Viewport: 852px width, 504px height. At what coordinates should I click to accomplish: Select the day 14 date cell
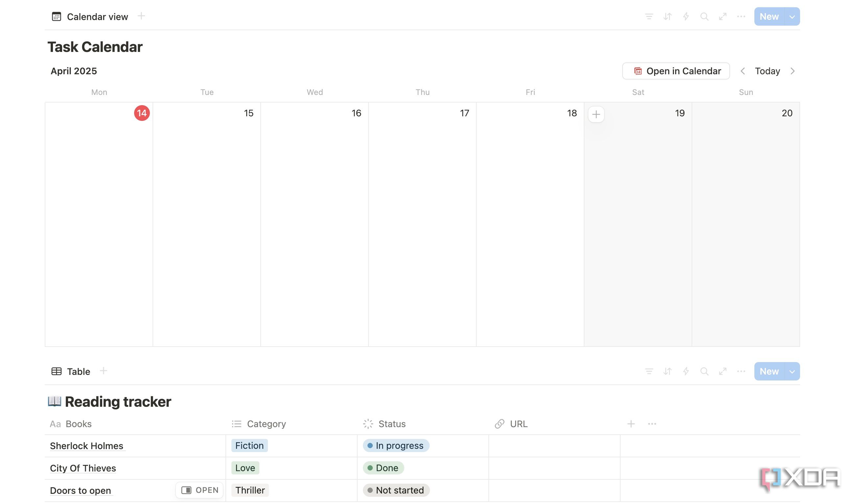pyautogui.click(x=99, y=224)
